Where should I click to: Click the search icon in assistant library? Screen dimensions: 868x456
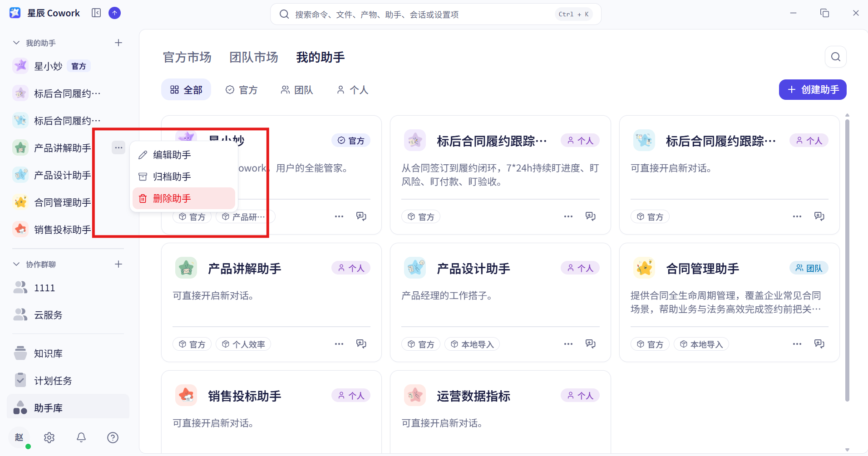(835, 57)
